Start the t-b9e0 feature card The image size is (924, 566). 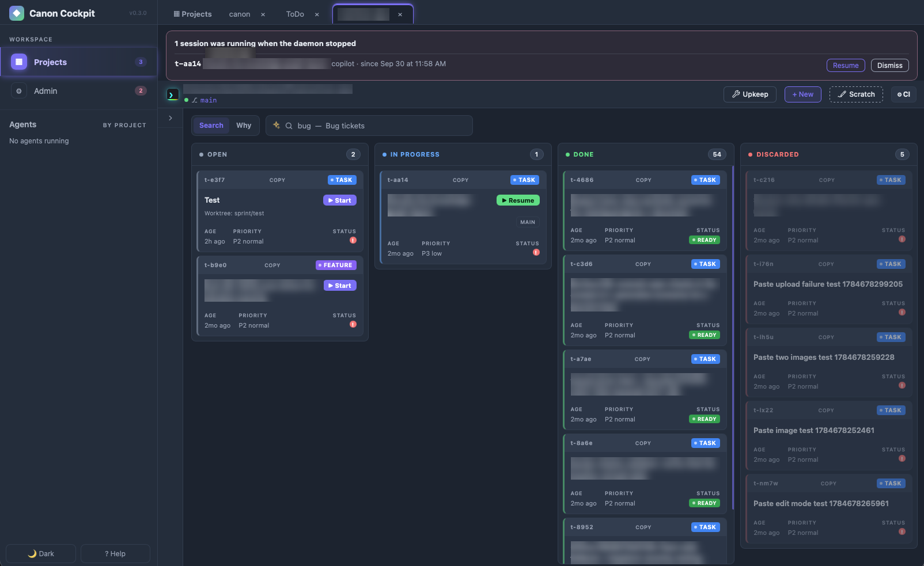click(340, 286)
